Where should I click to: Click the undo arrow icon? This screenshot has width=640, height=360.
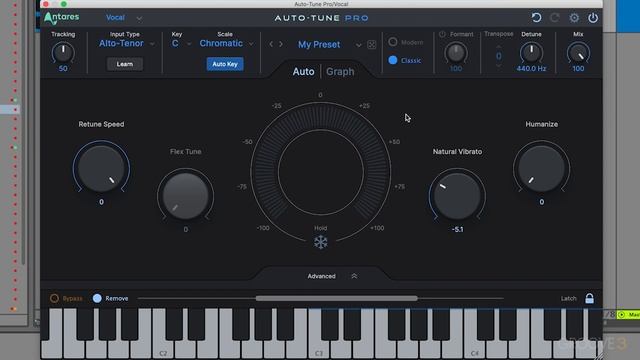(536, 18)
